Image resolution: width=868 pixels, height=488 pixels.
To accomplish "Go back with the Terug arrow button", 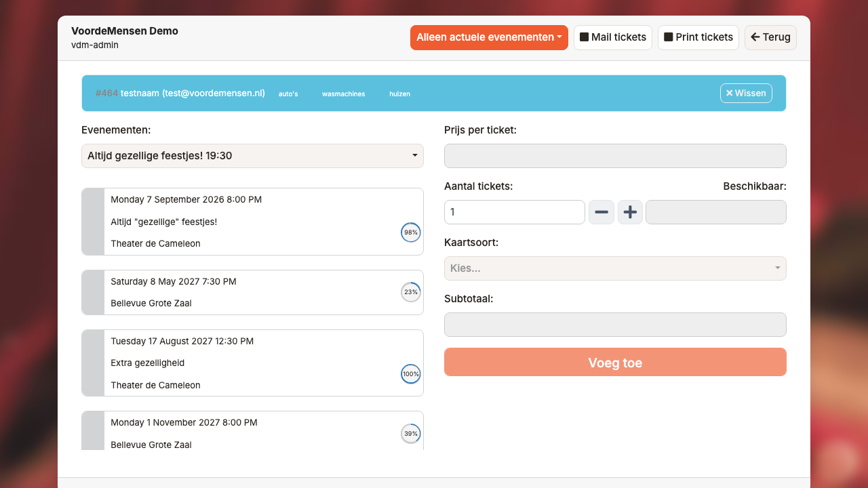I will [x=770, y=37].
